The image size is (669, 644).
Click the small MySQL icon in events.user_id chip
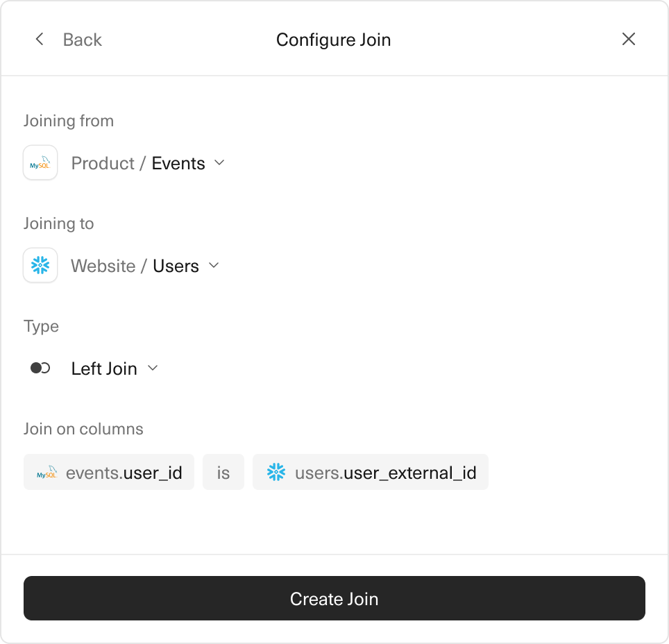click(46, 473)
